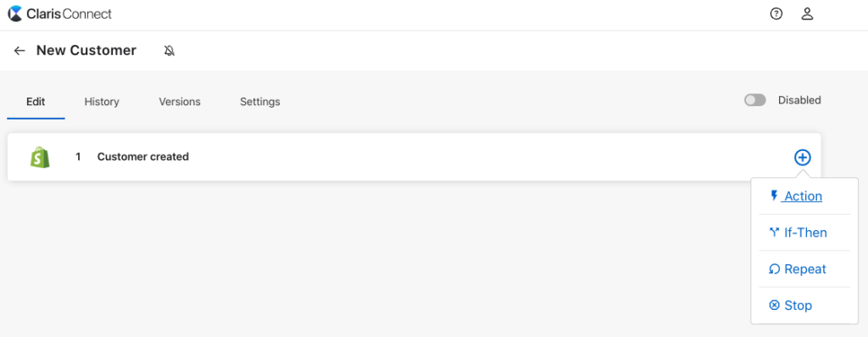
Task: Click the circular Repeat arrow icon
Action: 775,269
